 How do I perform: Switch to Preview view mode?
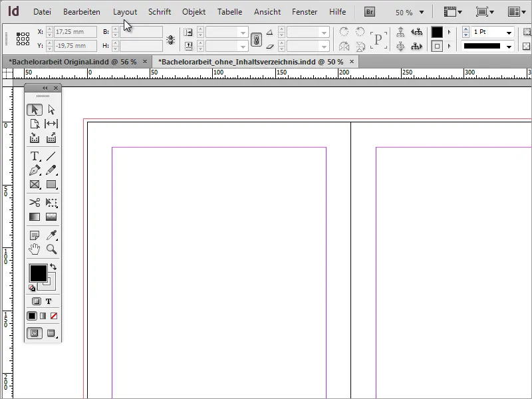pyautogui.click(x=51, y=333)
